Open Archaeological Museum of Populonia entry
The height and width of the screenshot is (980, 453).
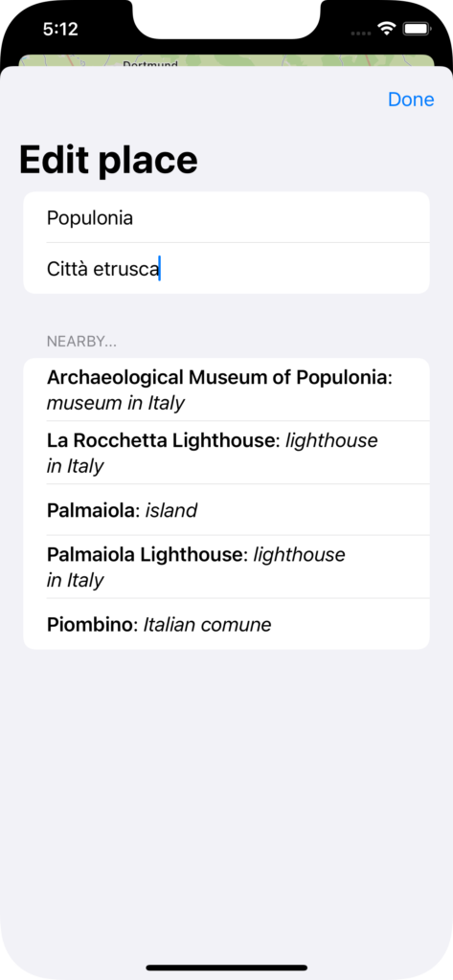[226, 390]
